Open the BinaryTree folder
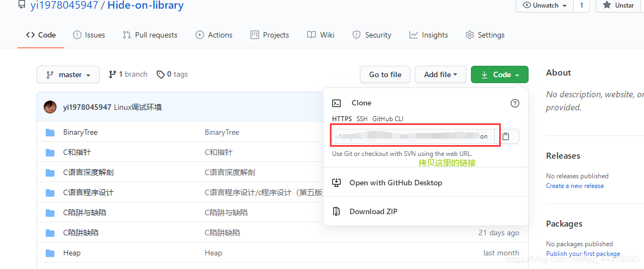 (81, 133)
